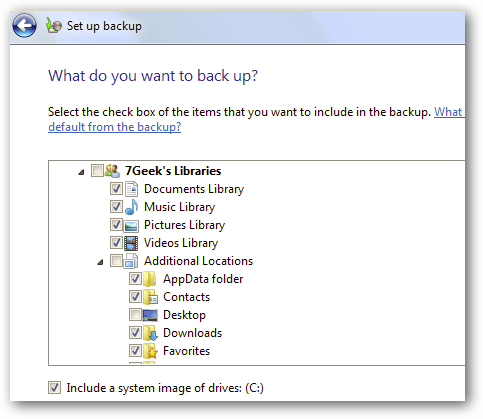483x419 pixels.
Task: Toggle Include a system image of drives
Action: [x=54, y=388]
